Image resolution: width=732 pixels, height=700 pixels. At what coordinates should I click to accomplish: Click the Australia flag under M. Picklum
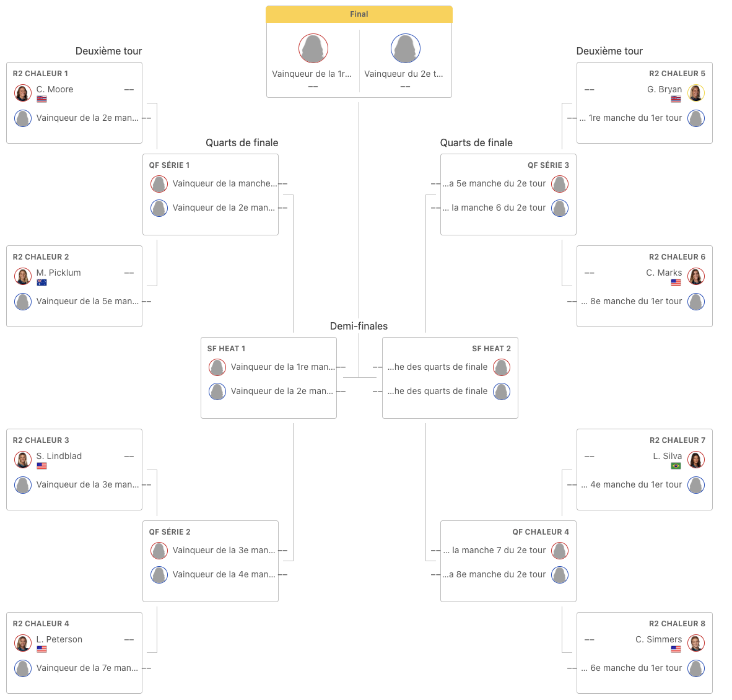click(41, 282)
